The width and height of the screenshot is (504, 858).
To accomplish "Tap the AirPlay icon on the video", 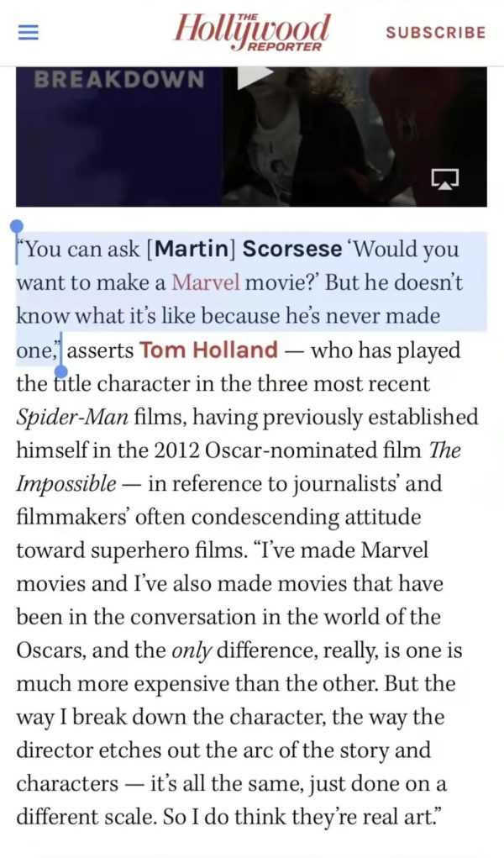I will click(445, 178).
